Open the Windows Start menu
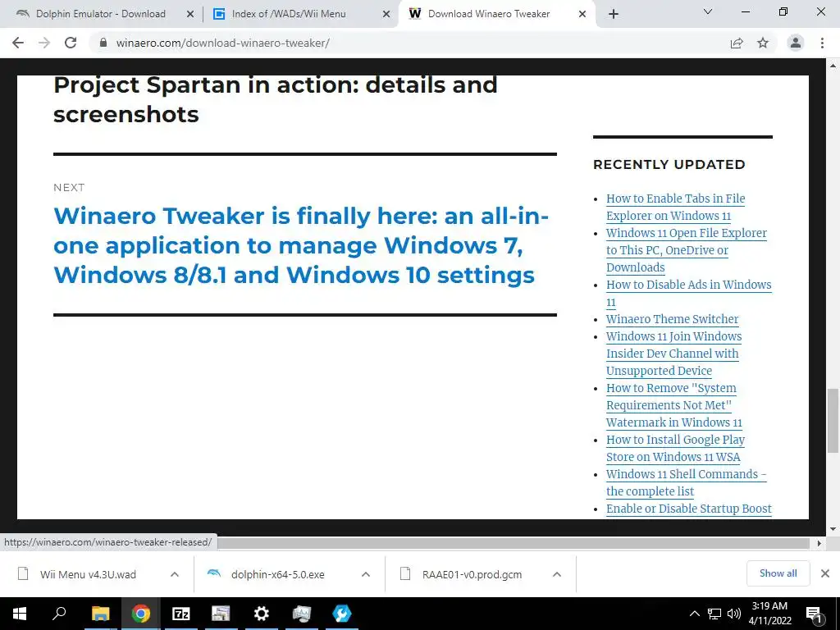This screenshot has height=630, width=840. pyautogui.click(x=20, y=614)
